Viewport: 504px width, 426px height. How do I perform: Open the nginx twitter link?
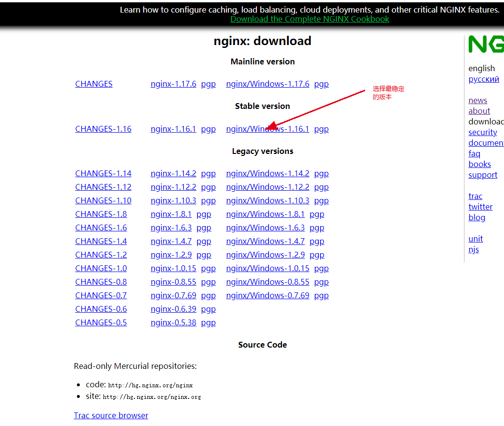click(x=480, y=207)
